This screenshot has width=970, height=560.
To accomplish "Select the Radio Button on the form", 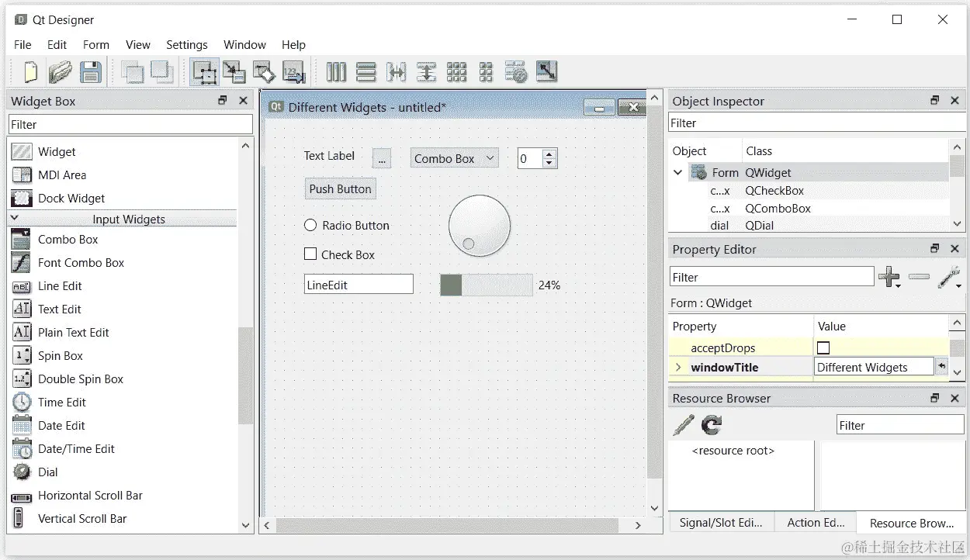I will click(347, 225).
